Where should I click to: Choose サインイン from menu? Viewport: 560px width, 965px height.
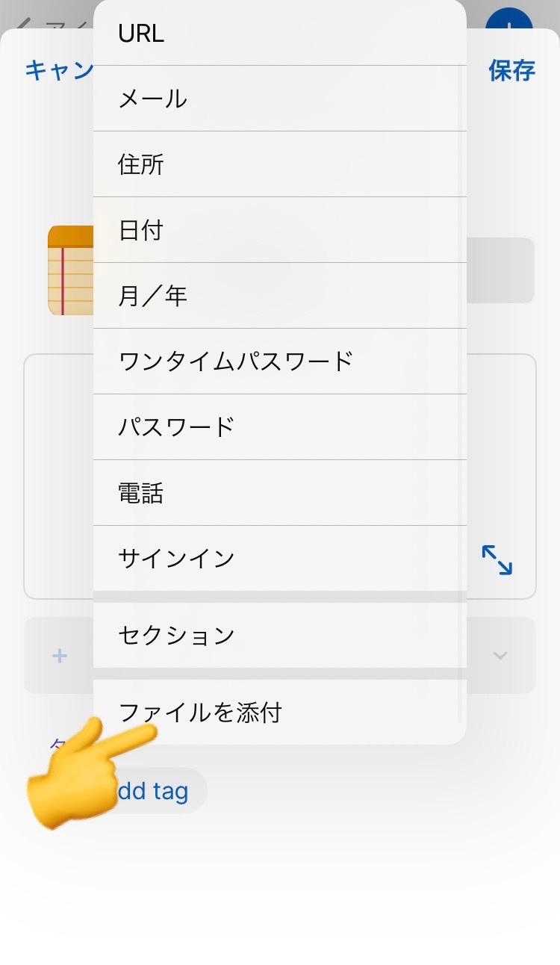pyautogui.click(x=279, y=558)
